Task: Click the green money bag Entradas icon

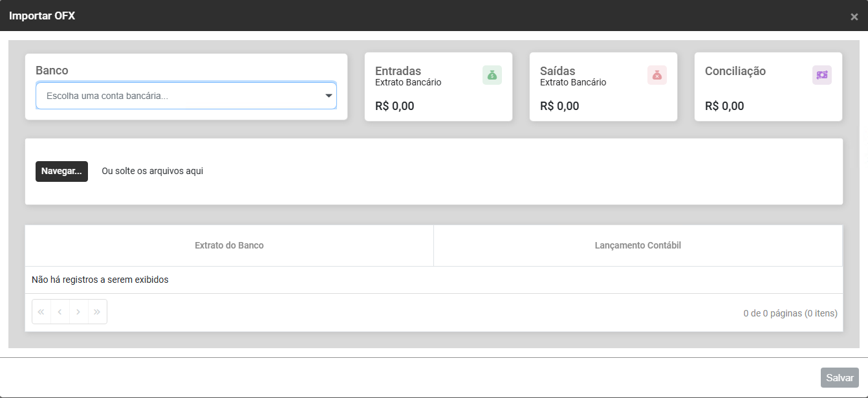Action: pyautogui.click(x=492, y=75)
